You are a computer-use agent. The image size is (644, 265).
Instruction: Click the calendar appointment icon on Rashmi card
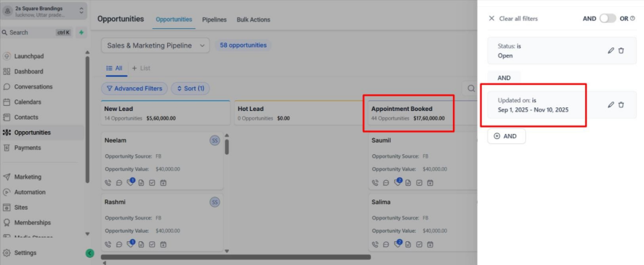coord(163,244)
